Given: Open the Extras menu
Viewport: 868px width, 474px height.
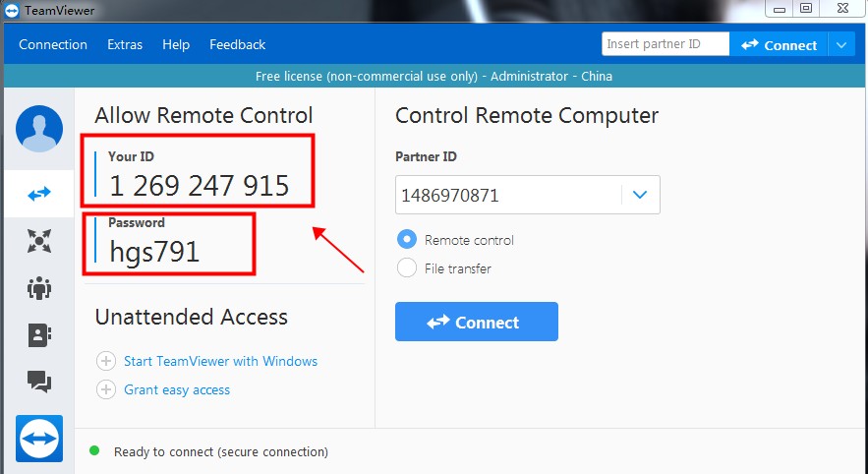Looking at the screenshot, I should (125, 44).
